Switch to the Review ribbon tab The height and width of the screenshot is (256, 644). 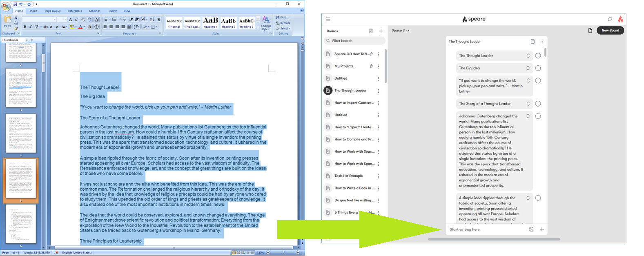pyautogui.click(x=112, y=11)
